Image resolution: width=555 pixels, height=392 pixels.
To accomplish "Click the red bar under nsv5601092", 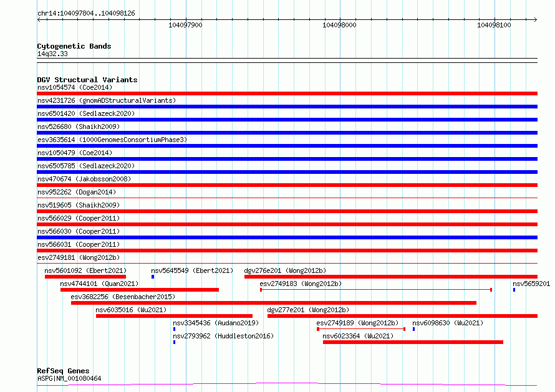I will tap(85, 277).
